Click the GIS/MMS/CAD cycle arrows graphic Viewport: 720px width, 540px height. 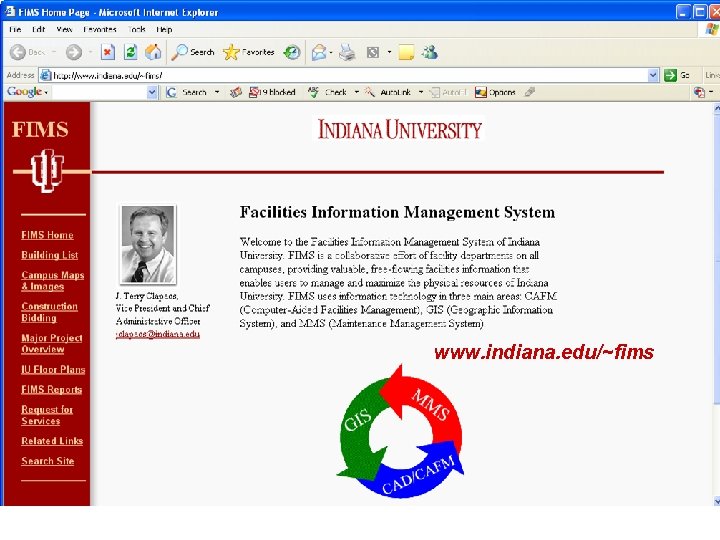click(400, 432)
